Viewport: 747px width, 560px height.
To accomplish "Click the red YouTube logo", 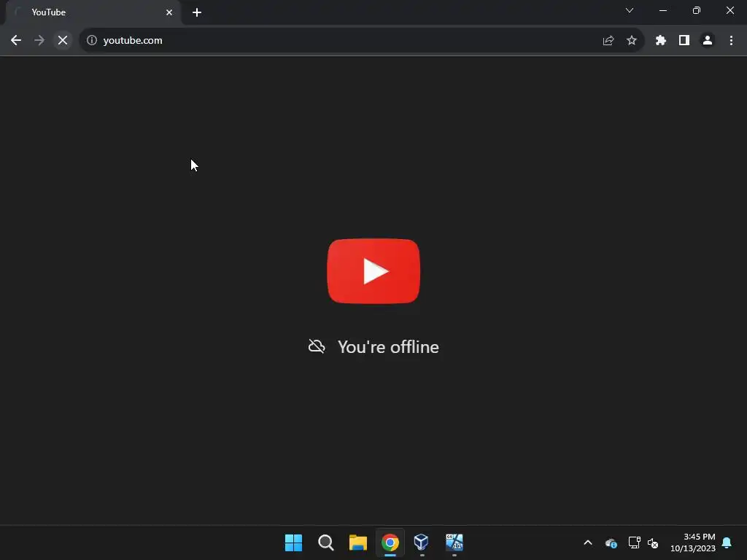I will coord(373,271).
